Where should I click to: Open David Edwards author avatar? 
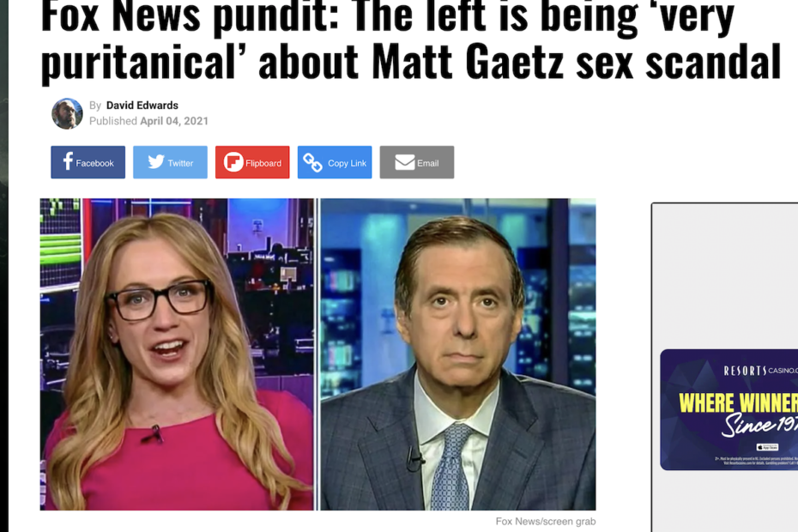click(x=67, y=113)
